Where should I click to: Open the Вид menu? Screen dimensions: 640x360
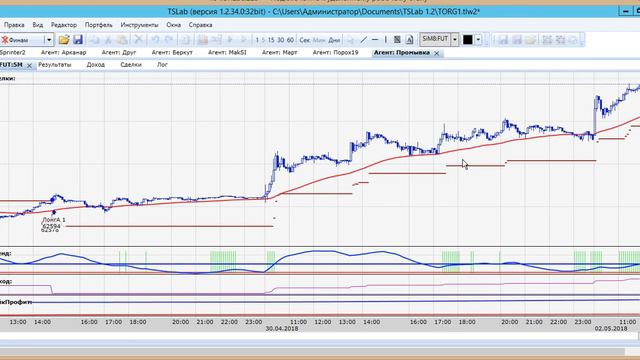pos(38,25)
